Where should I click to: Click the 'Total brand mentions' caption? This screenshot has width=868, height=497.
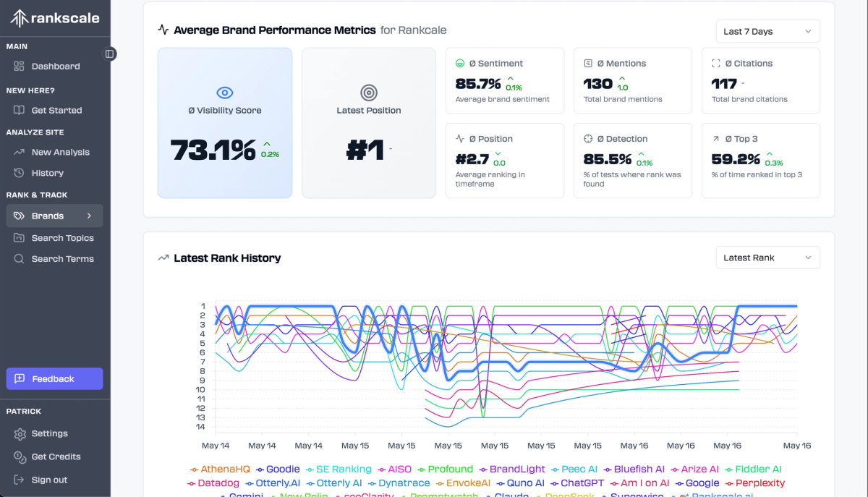[x=623, y=100]
